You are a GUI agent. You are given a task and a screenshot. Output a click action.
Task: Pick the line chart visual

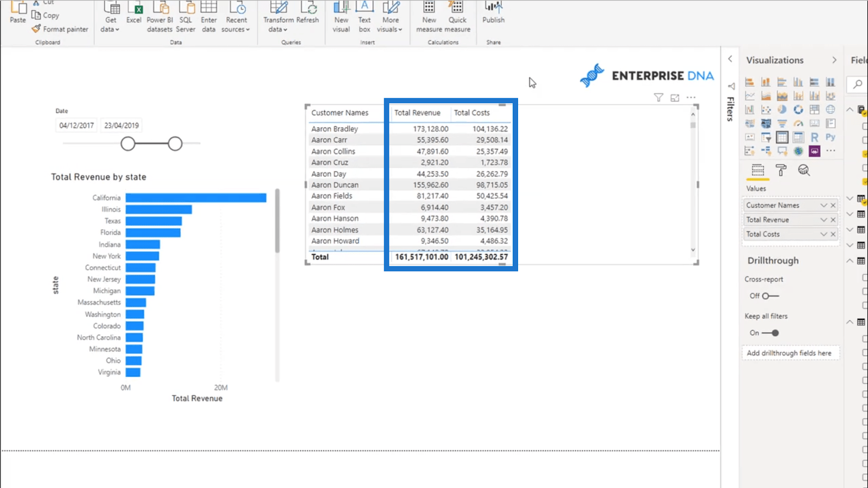(750, 96)
